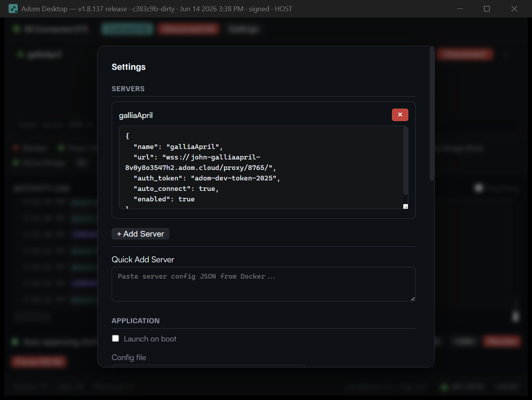
Task: Click the Adom Desktop app icon in title bar
Action: [x=13, y=9]
